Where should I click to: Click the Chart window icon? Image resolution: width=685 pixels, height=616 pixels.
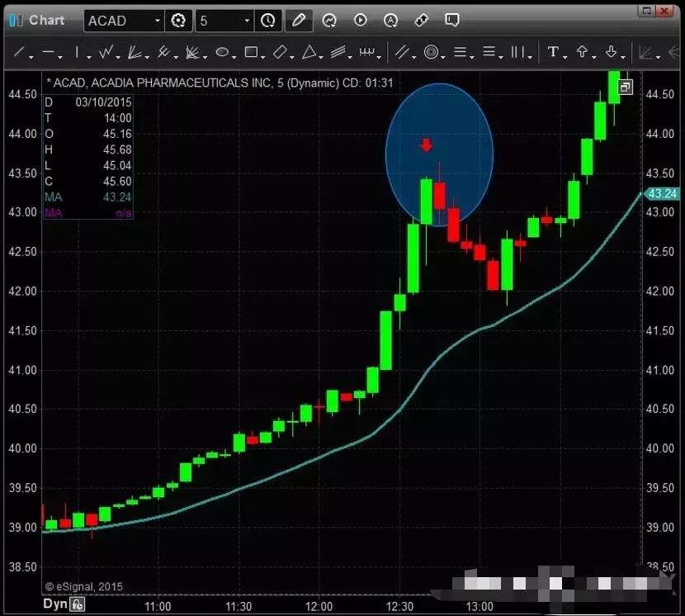coord(16,20)
